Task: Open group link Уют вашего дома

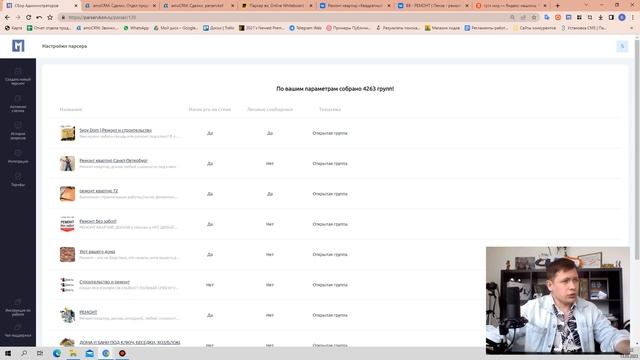Action: (97, 251)
